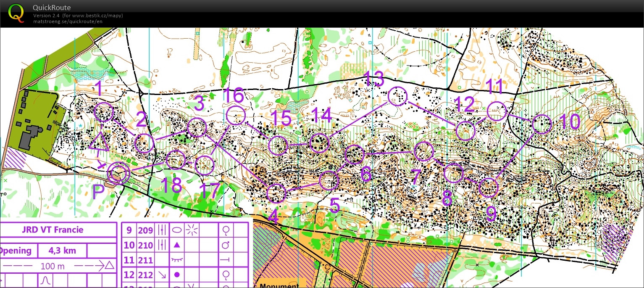The height and width of the screenshot is (288, 644).
Task: Click the southeast arrow in row 12
Action: (162, 275)
